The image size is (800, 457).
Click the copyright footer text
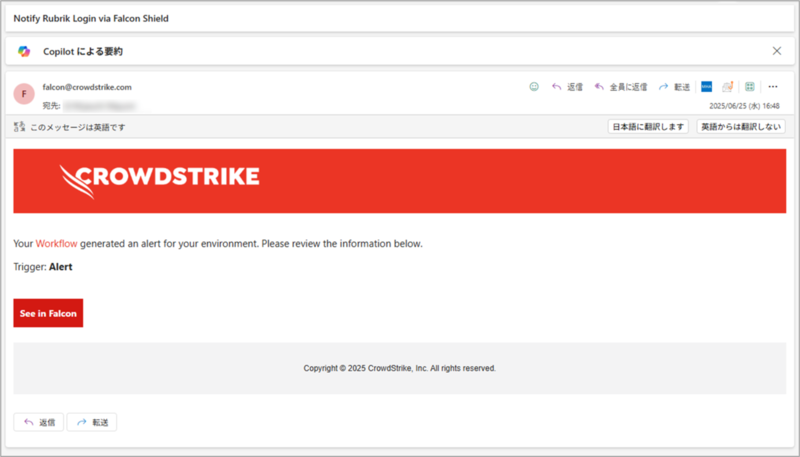[399, 368]
